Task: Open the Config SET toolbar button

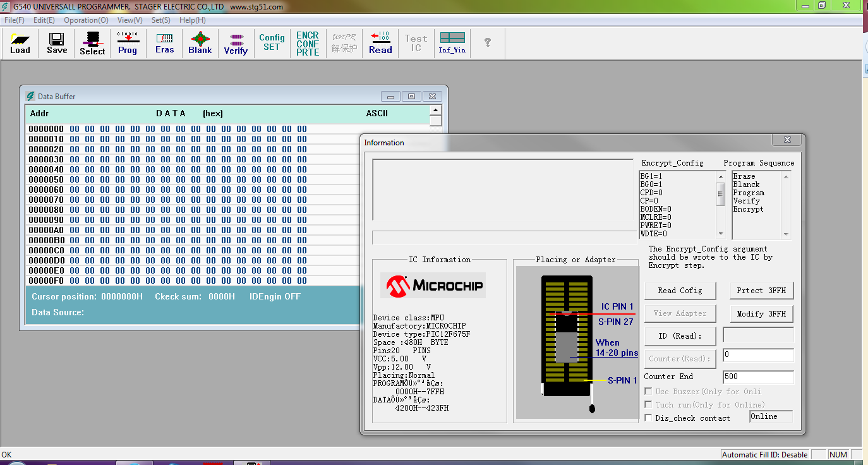Action: pos(272,43)
